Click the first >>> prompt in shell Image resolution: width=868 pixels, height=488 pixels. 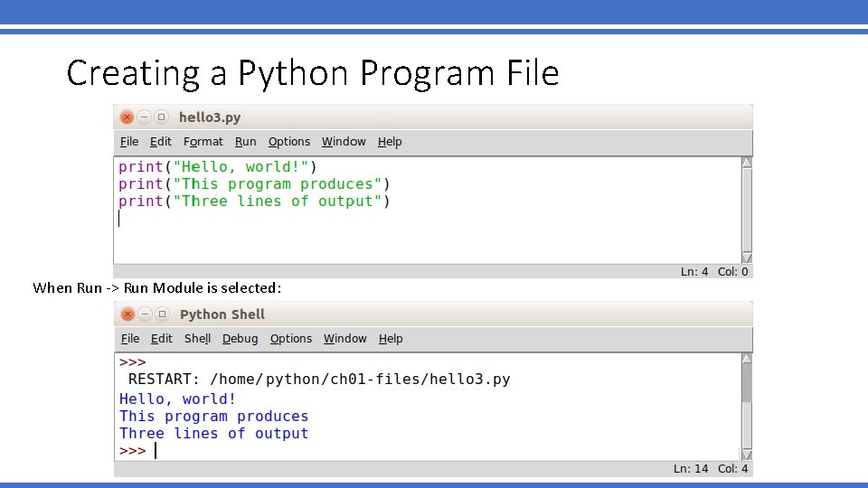[x=132, y=362]
